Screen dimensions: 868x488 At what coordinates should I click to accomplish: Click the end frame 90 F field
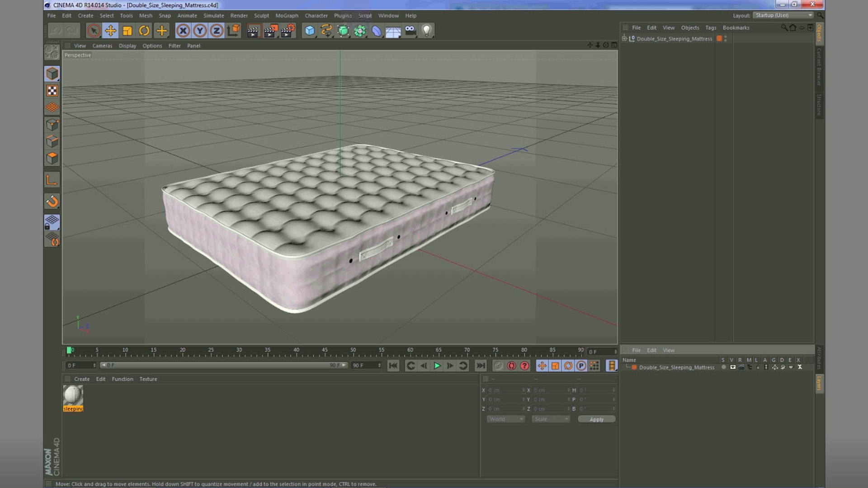click(x=366, y=366)
